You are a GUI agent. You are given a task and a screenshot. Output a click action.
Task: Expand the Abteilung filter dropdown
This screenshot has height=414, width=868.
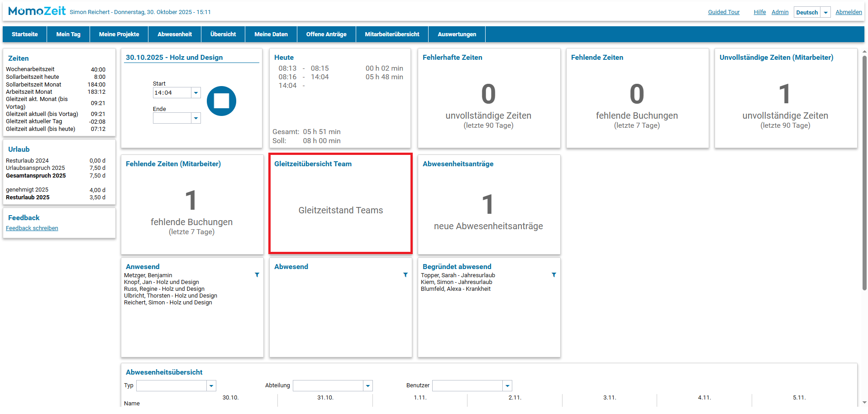click(368, 386)
